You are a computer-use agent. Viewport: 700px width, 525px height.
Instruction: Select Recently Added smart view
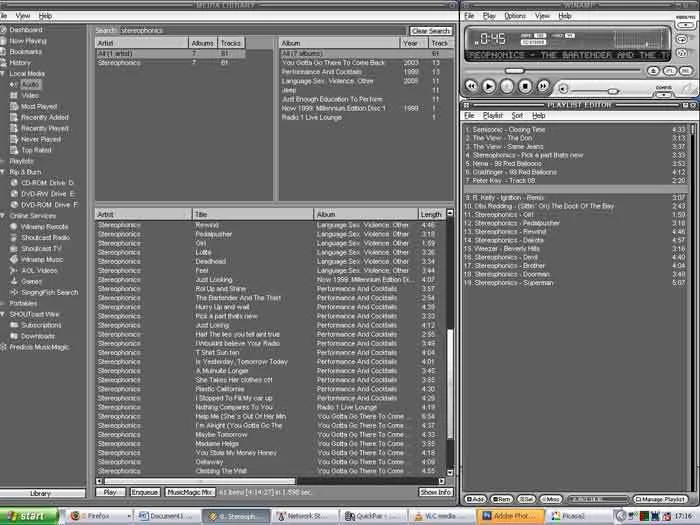coord(45,117)
